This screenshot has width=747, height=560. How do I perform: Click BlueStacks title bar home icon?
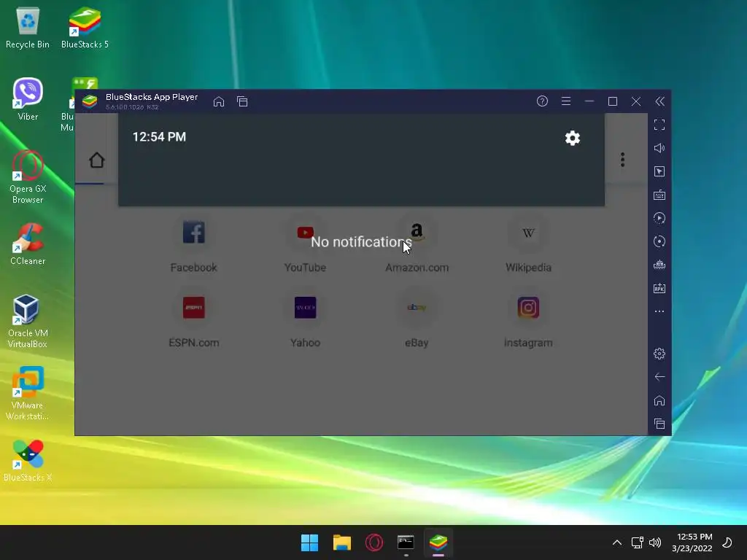tap(219, 101)
